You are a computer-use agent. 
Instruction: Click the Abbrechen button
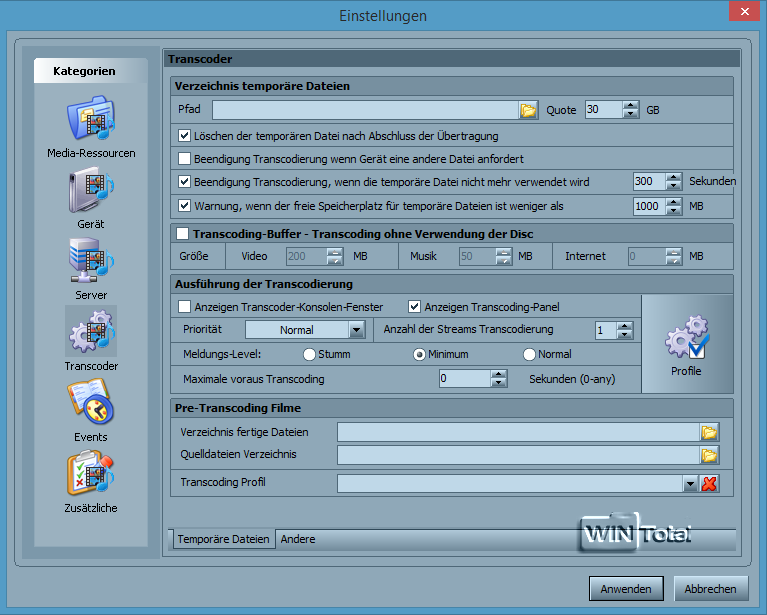(x=711, y=589)
